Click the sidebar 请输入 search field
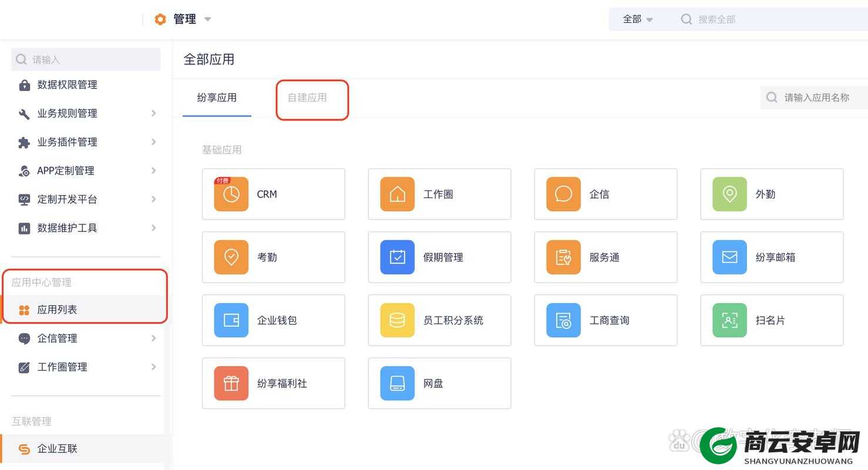 click(86, 59)
